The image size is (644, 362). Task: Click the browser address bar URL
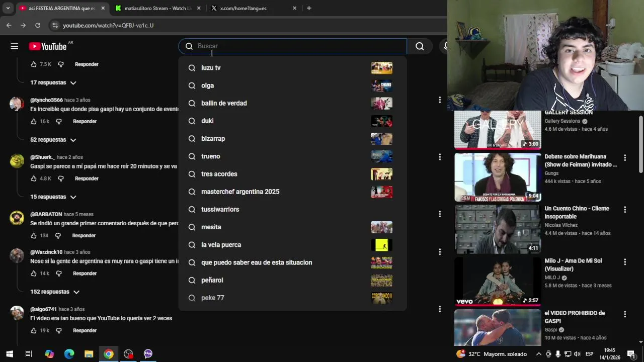(x=108, y=25)
